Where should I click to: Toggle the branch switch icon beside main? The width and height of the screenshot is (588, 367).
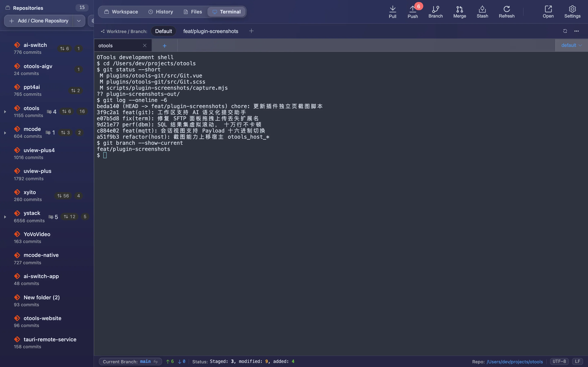156,361
